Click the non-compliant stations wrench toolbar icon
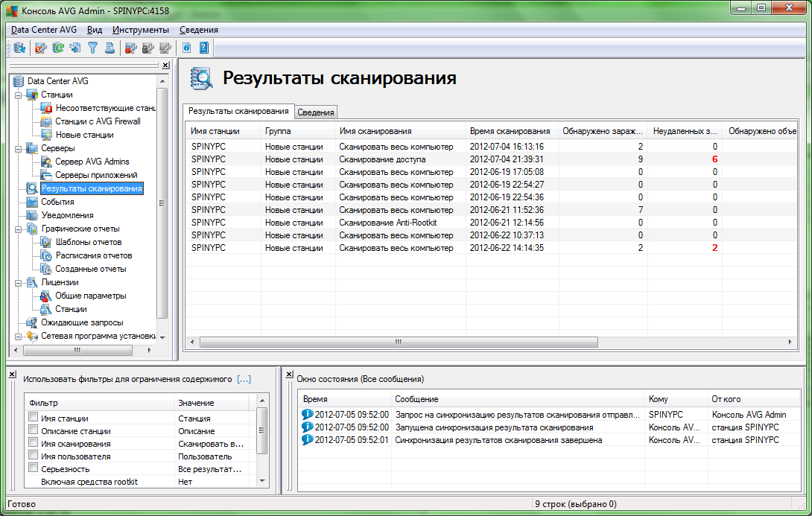The width and height of the screenshot is (812, 516). tap(41, 48)
